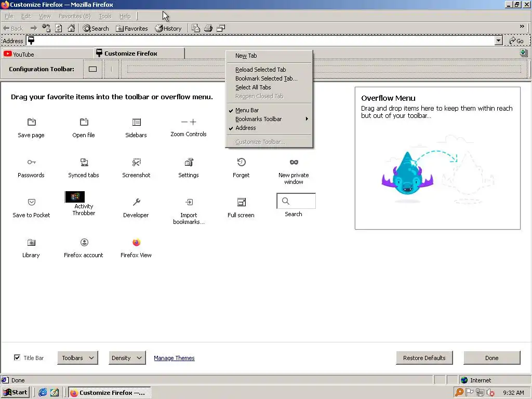Select the Firefox account icon
The image size is (532, 399).
(x=84, y=242)
